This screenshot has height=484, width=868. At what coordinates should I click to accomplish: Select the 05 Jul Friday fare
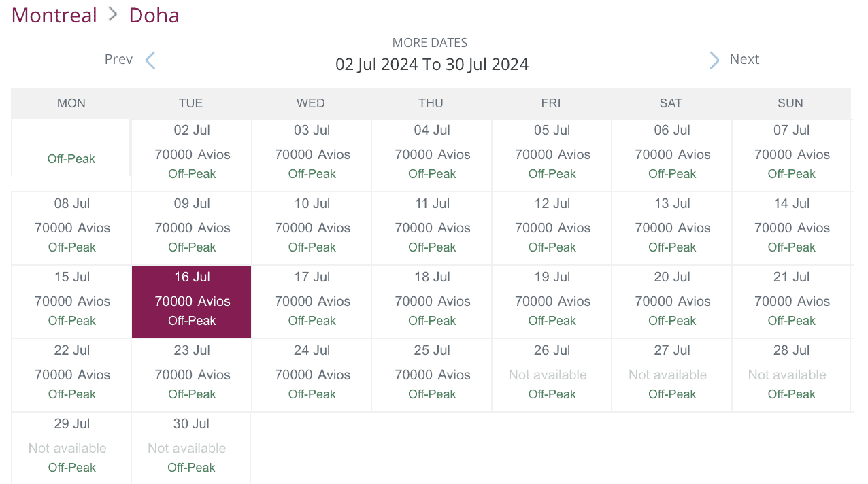tap(551, 155)
